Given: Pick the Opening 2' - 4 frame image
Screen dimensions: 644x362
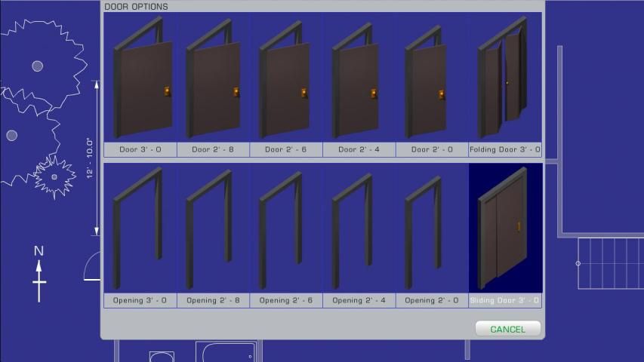Looking at the screenshot, I should point(359,229).
